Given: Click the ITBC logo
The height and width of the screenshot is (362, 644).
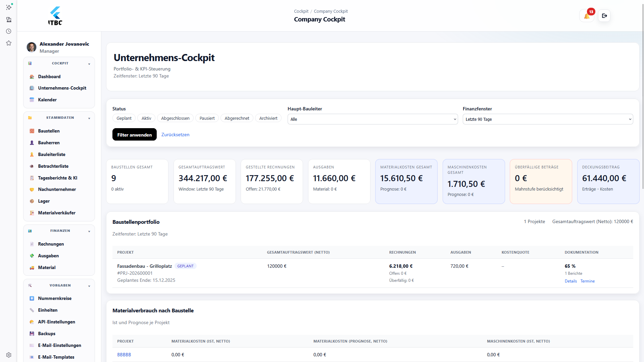Looking at the screenshot, I should [55, 16].
